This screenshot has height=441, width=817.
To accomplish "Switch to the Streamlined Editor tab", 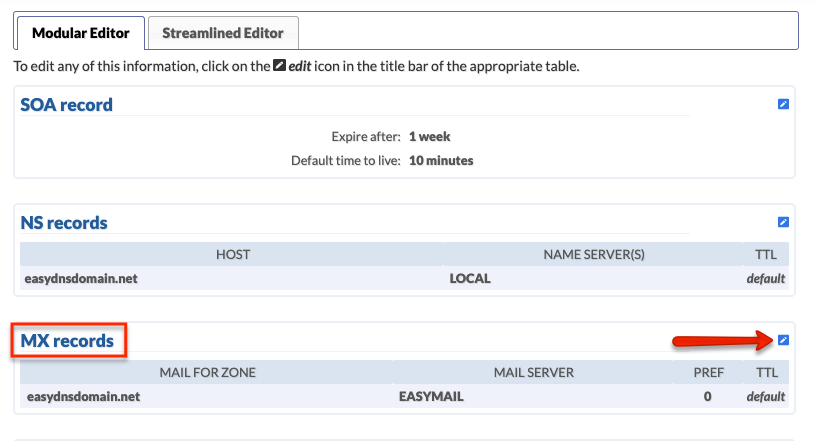I will (x=223, y=33).
